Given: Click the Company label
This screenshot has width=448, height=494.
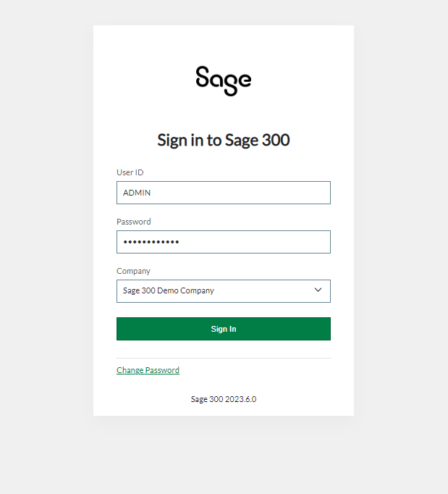Looking at the screenshot, I should (x=133, y=271).
